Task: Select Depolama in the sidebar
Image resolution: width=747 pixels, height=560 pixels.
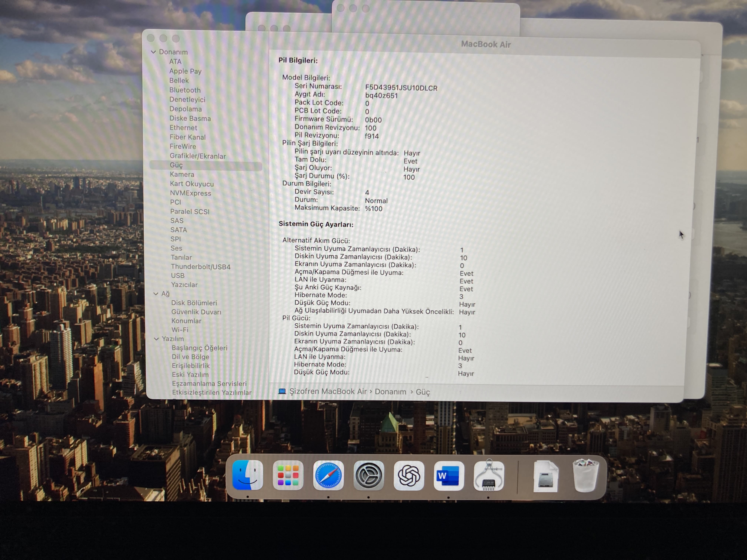Action: 186,109
